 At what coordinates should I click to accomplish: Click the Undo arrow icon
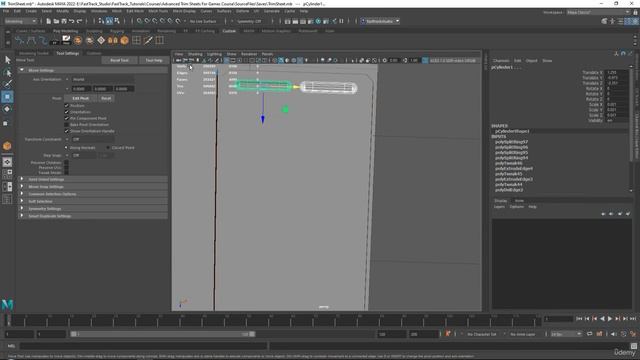pos(72,21)
